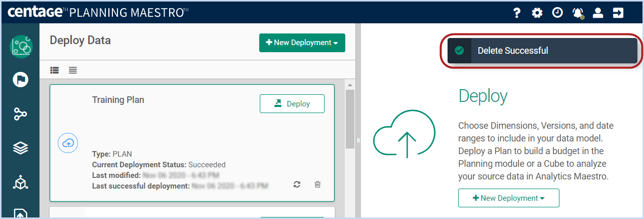Click Last successful deployment text
The image size is (644, 219).
click(180, 186)
